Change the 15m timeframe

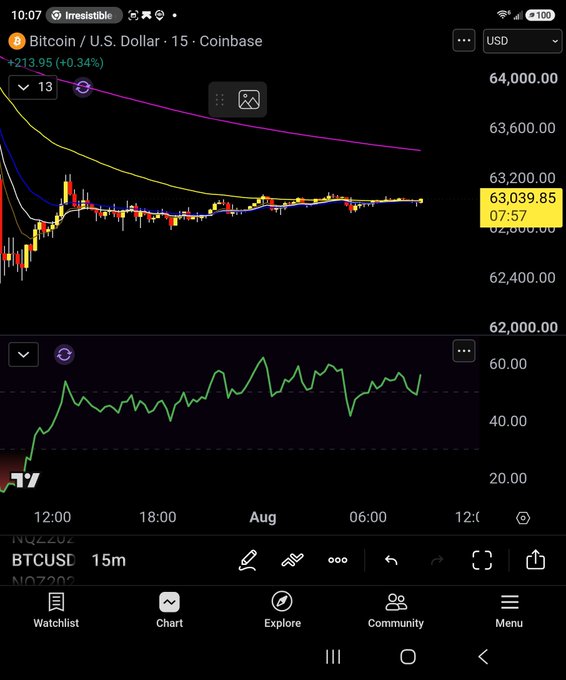pos(108,560)
